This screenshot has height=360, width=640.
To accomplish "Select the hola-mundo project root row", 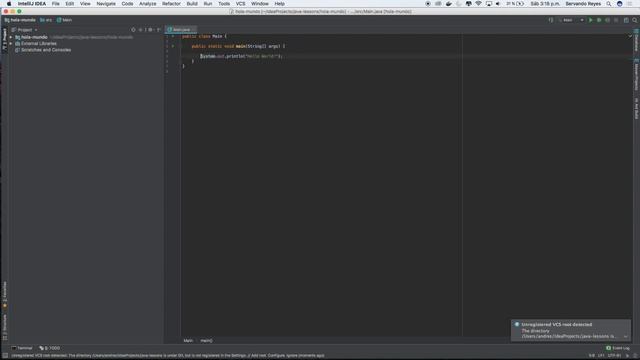I will coord(86,37).
